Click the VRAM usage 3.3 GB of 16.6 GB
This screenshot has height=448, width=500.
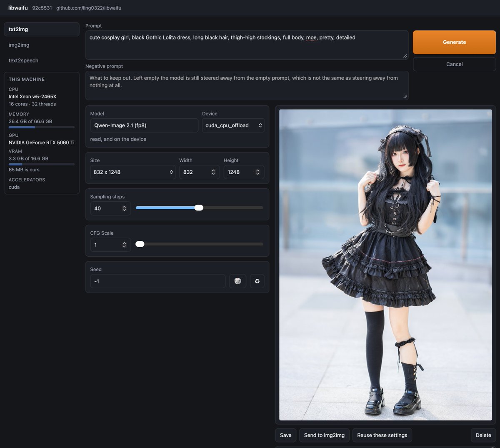(28, 158)
